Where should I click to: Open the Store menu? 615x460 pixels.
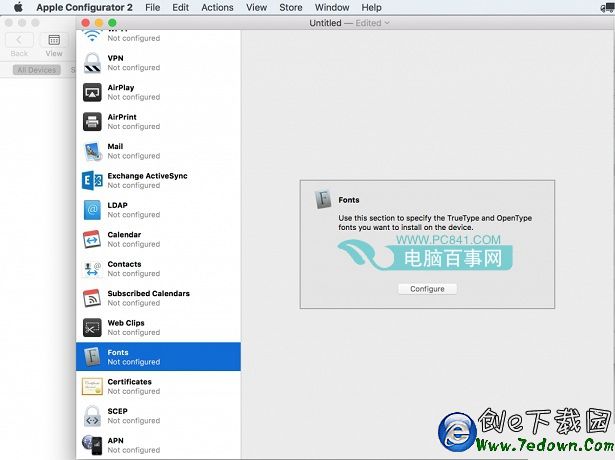[x=291, y=7]
